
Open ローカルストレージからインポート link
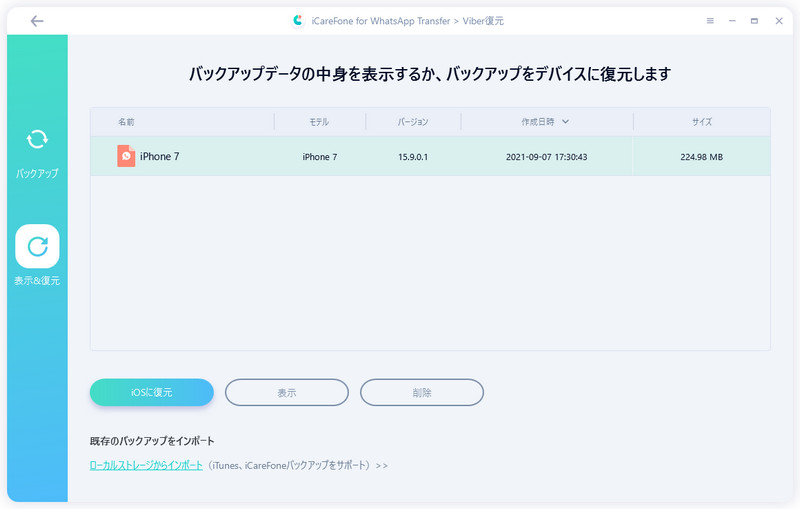pos(146,465)
